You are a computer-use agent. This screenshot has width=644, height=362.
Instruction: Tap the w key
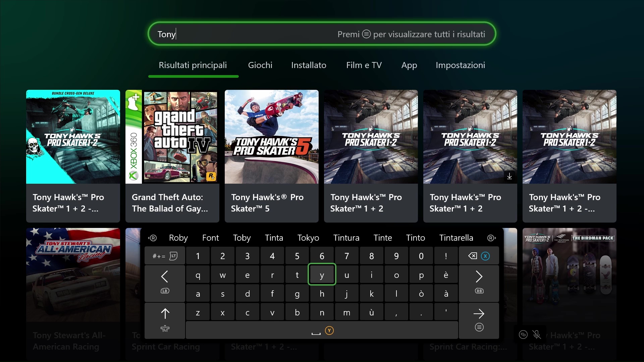coord(223,275)
